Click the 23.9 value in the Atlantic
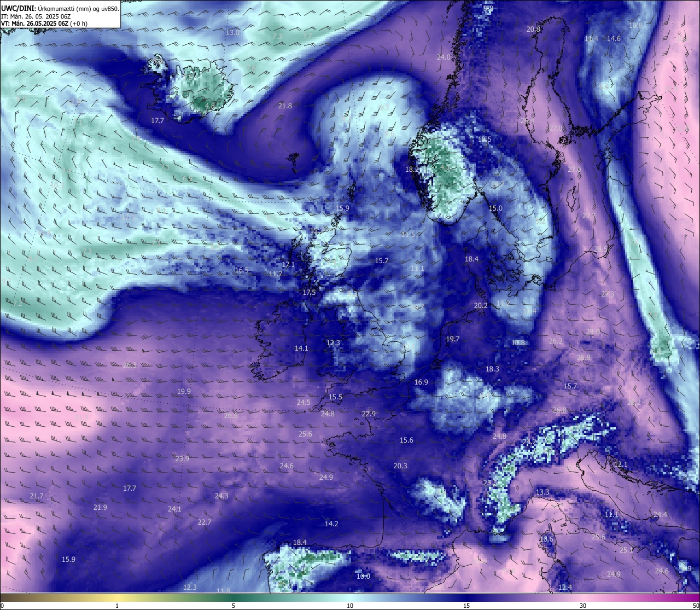The width and height of the screenshot is (700, 610). click(x=182, y=458)
